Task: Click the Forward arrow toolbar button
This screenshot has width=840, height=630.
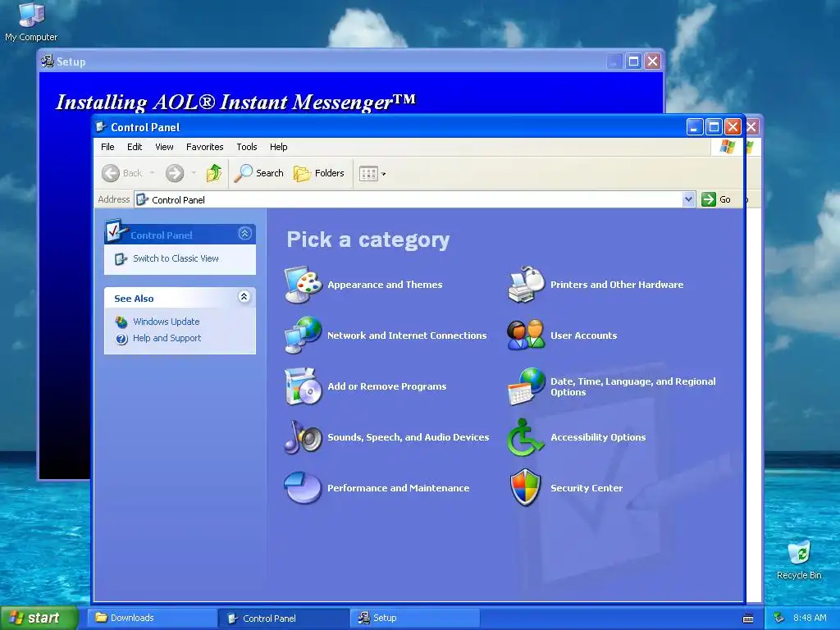Action: click(175, 173)
